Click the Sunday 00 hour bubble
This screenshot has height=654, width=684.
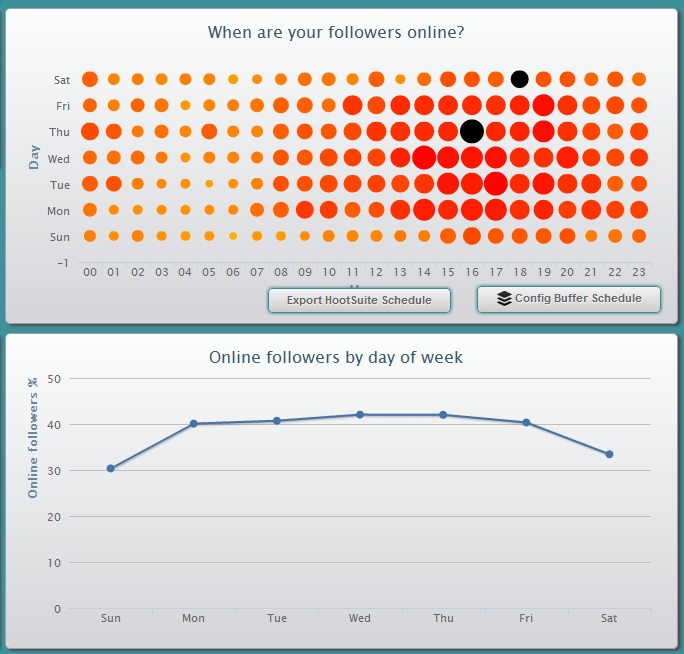(x=90, y=236)
